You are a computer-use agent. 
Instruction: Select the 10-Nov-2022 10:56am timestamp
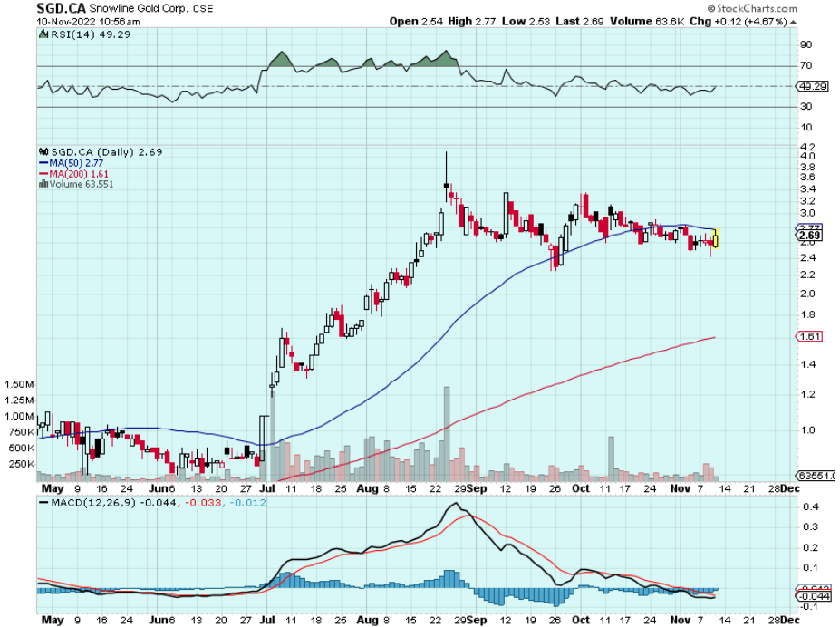(89, 22)
